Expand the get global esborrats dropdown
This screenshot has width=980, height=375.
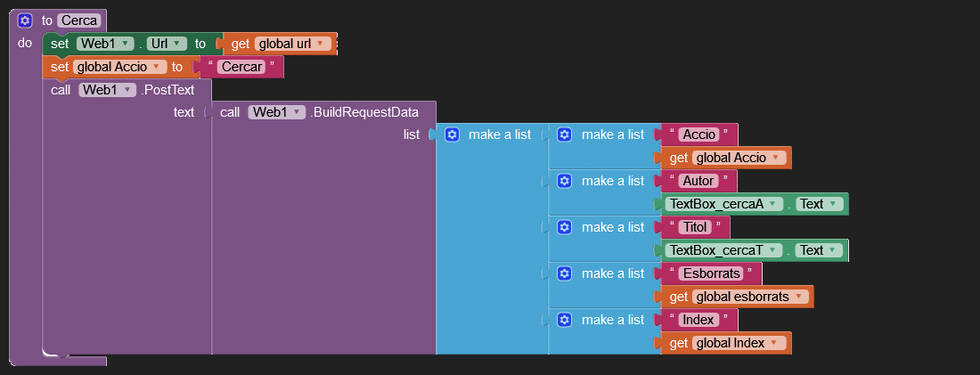click(x=798, y=297)
